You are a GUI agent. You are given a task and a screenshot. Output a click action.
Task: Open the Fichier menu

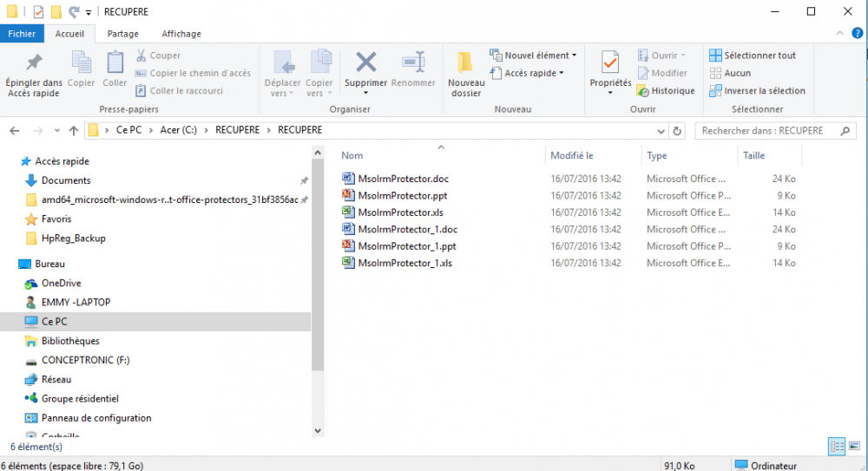22,34
